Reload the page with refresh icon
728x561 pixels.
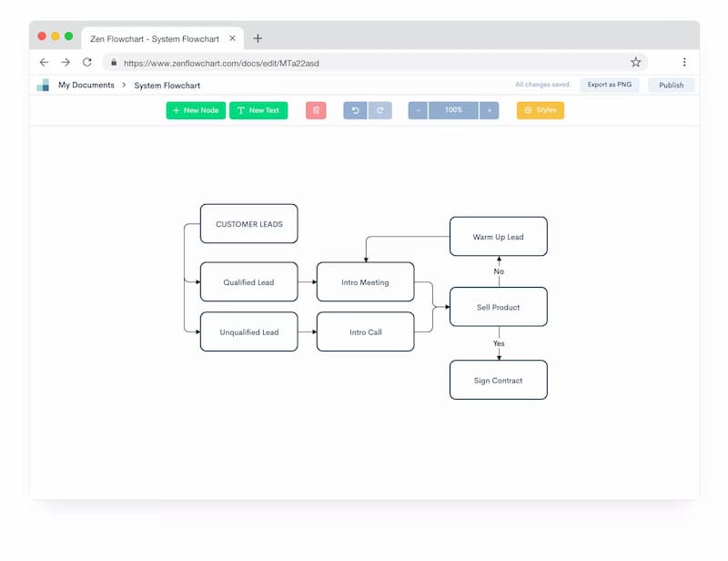(86, 62)
